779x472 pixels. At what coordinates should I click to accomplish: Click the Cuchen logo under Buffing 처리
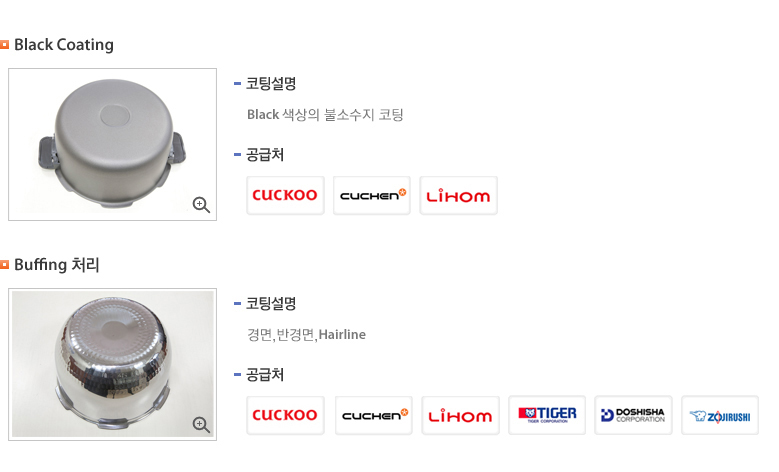click(373, 415)
